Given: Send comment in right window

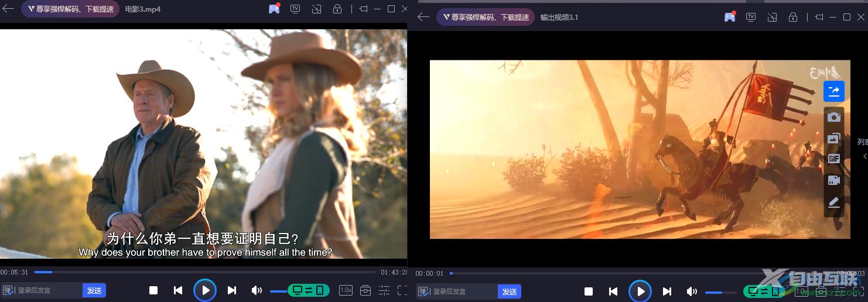Looking at the screenshot, I should (x=510, y=291).
